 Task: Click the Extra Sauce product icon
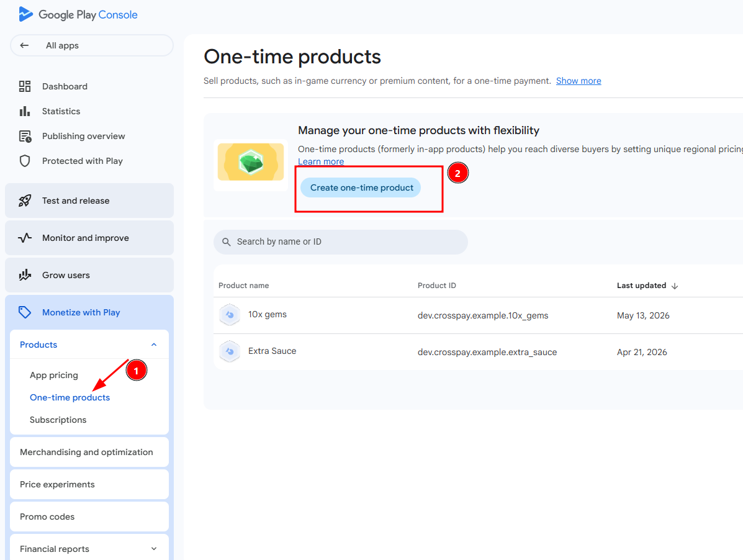pos(230,351)
